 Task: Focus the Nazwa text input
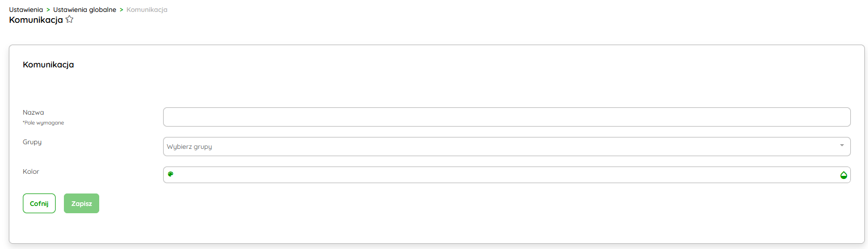point(506,117)
